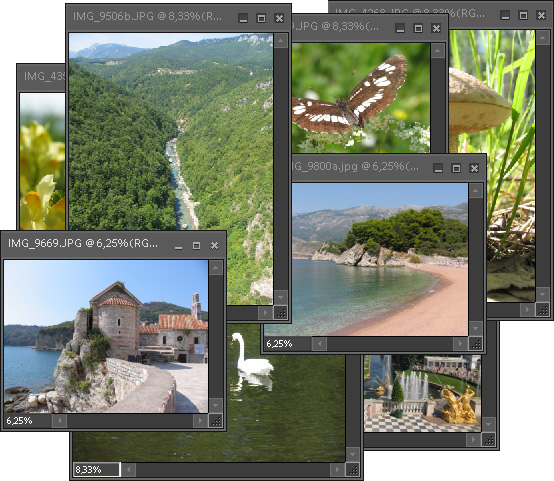This screenshot has width=554, height=481.
Task: Click the 6,25% zoom field in the IMG_9800a.jpg window
Action: click(288, 344)
